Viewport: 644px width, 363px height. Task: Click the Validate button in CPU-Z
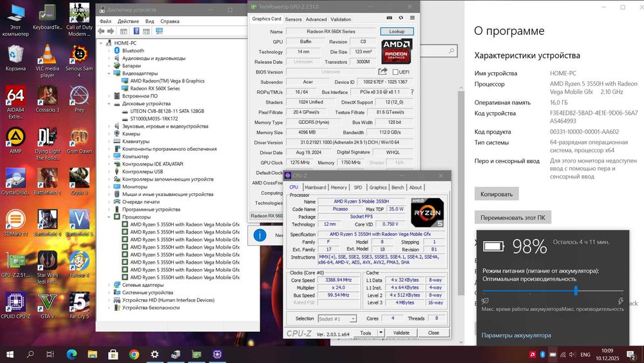pos(401,333)
